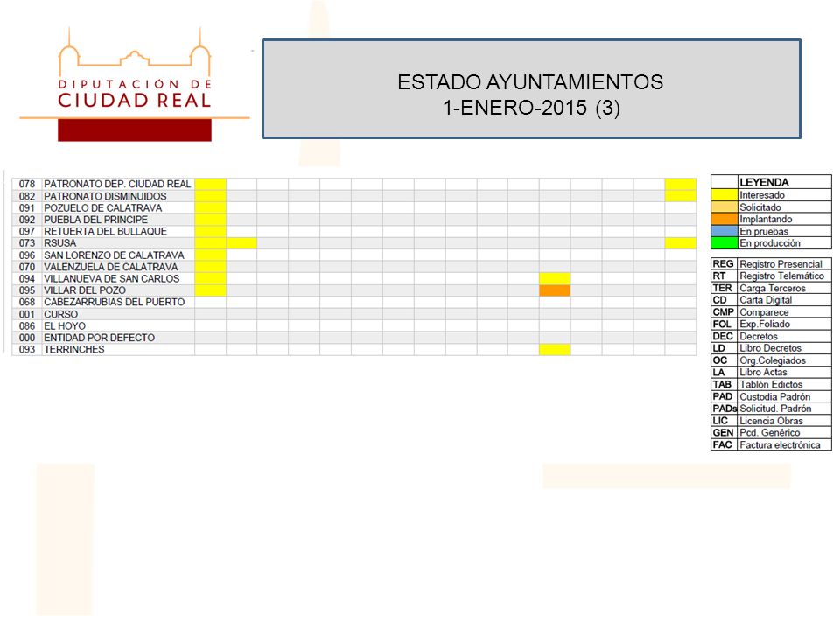The height and width of the screenshot is (630, 840).
Task: Click 'Carta Digital' in the legend
Action: coord(766,300)
